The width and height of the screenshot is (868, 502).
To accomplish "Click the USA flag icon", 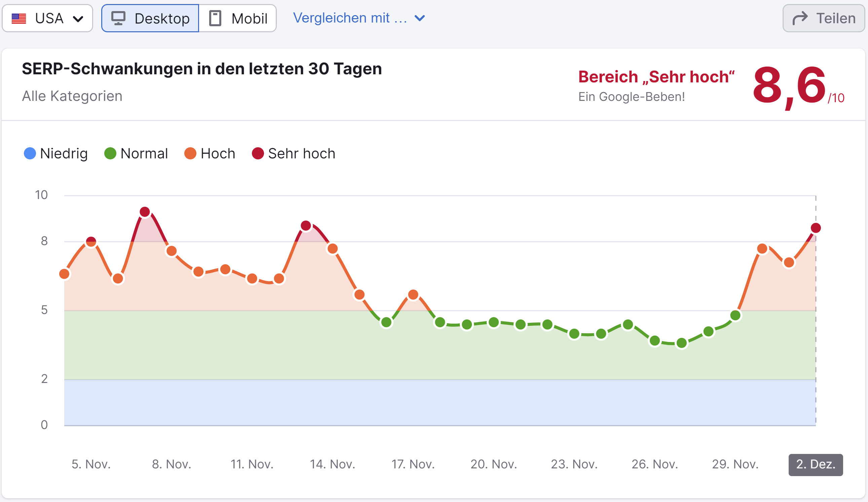I will click(x=20, y=18).
